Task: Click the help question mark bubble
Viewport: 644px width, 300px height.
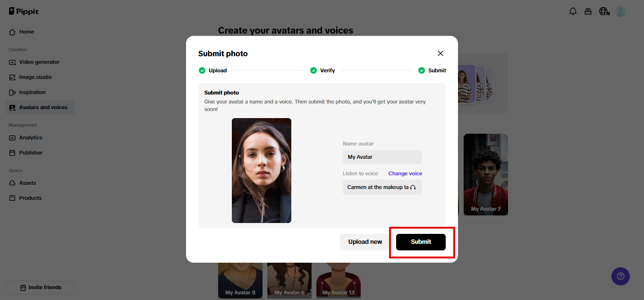Action: click(x=620, y=276)
